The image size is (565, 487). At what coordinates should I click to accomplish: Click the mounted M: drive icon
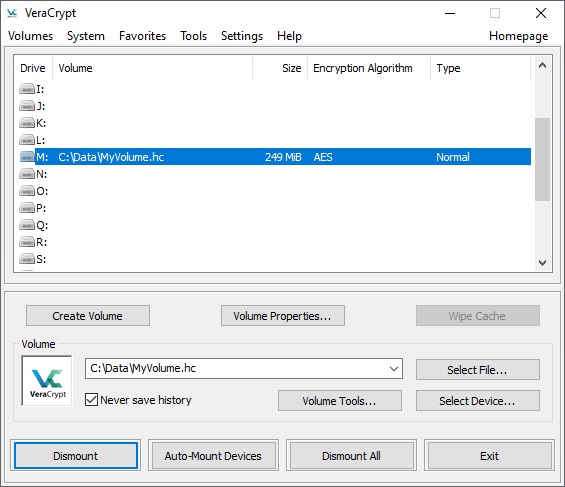click(27, 157)
